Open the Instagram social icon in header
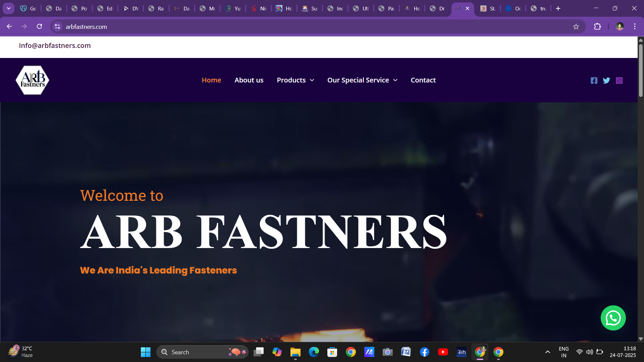 [x=619, y=80]
